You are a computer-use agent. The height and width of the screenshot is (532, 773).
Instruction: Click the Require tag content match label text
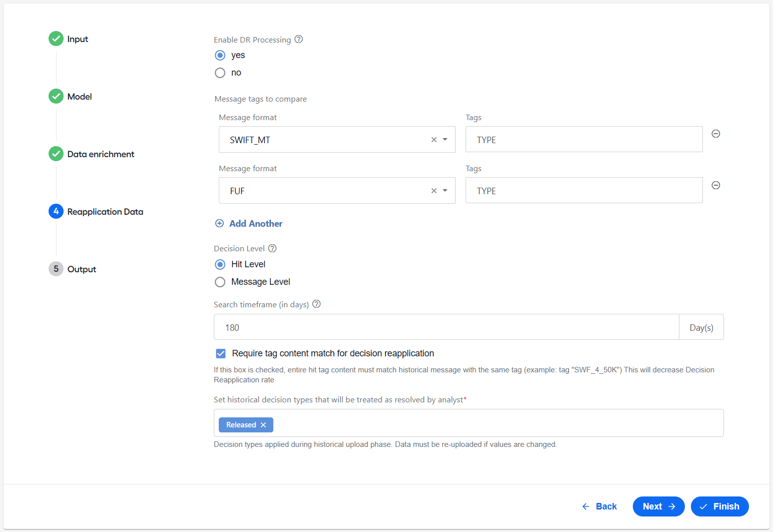(x=333, y=353)
